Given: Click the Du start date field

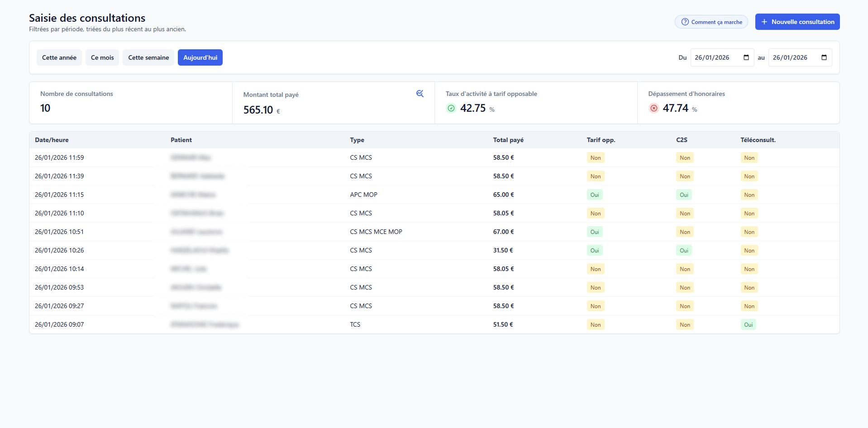Looking at the screenshot, I should [x=715, y=57].
